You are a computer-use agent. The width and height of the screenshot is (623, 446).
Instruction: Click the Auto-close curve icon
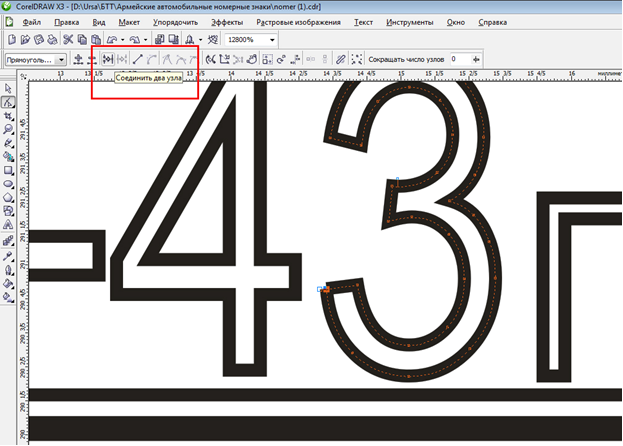pyautogui.click(x=252, y=60)
